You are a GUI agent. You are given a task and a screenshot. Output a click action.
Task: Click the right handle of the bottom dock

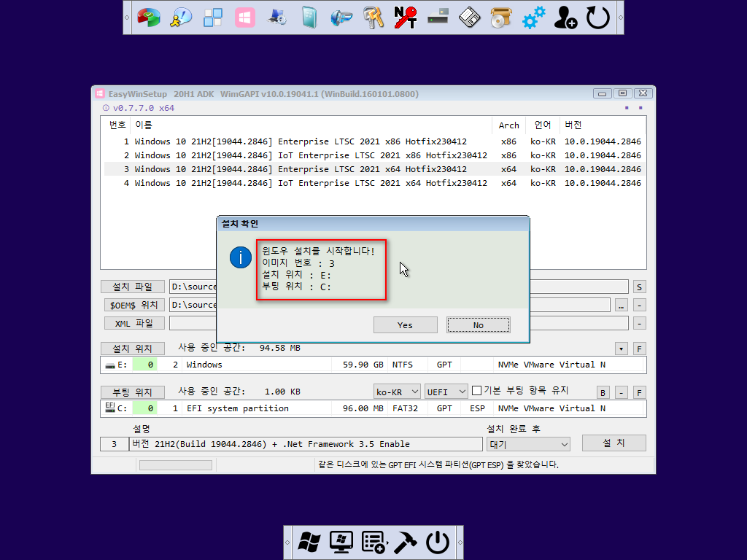click(x=460, y=542)
